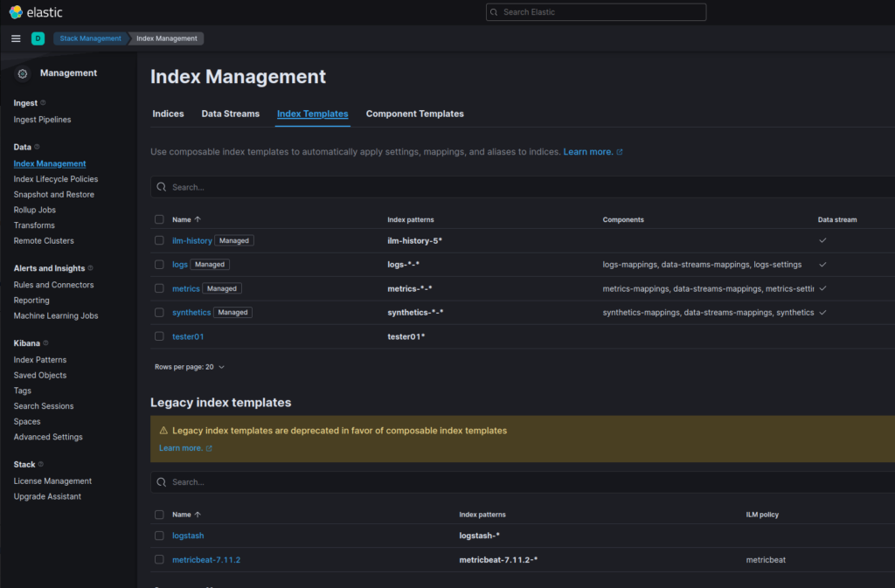
Task: Click the external link icon in legacy callout
Action: click(209, 448)
